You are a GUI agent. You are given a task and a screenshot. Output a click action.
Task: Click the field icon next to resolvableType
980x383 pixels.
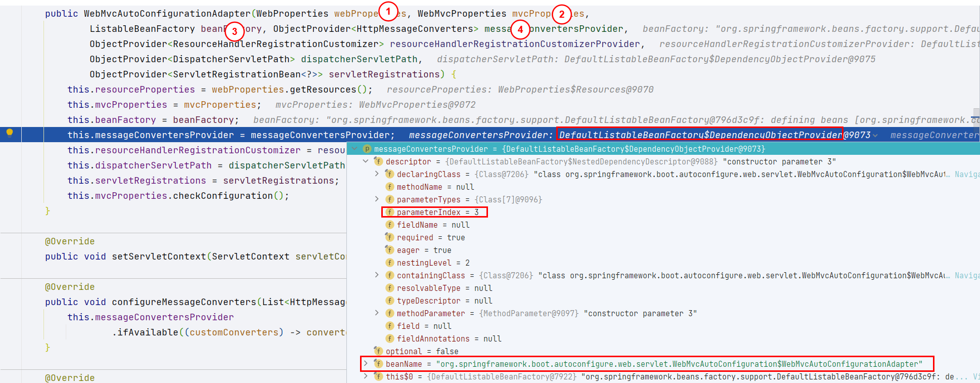(x=389, y=288)
